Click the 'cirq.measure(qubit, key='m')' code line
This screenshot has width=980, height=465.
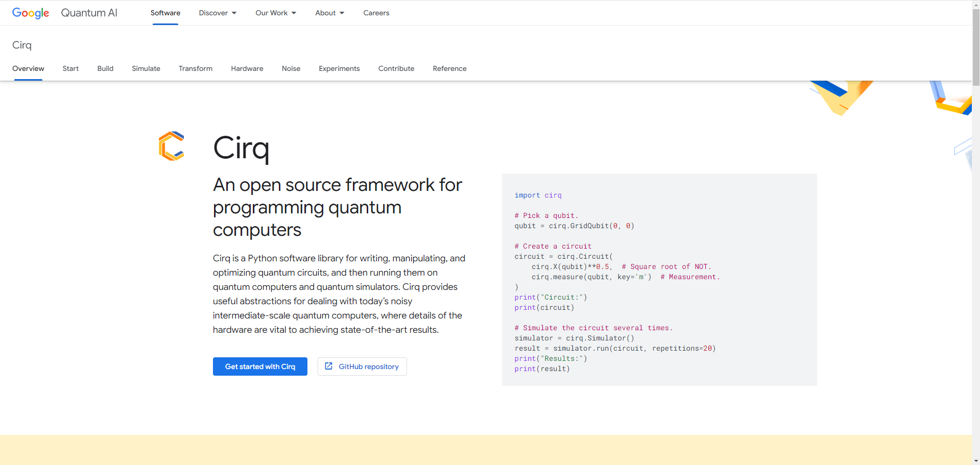click(591, 277)
